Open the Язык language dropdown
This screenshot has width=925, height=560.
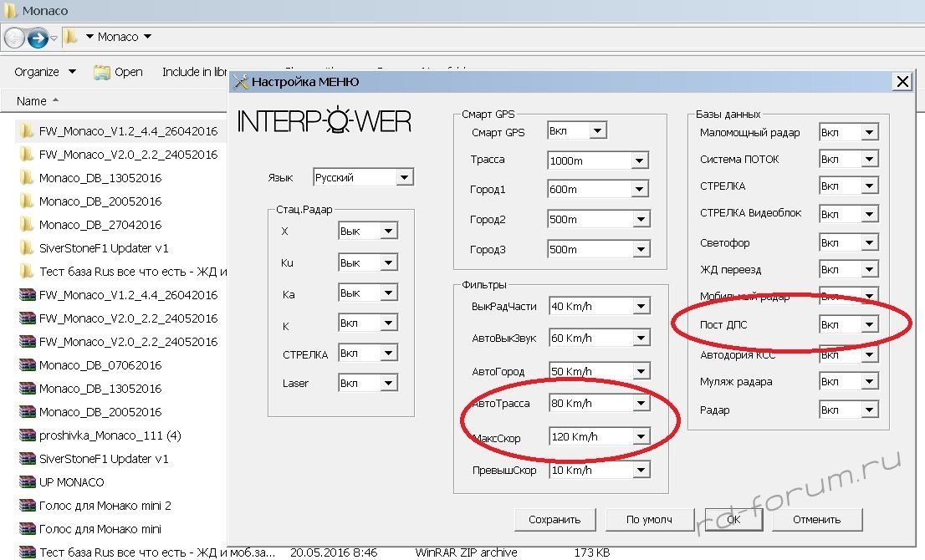404,177
